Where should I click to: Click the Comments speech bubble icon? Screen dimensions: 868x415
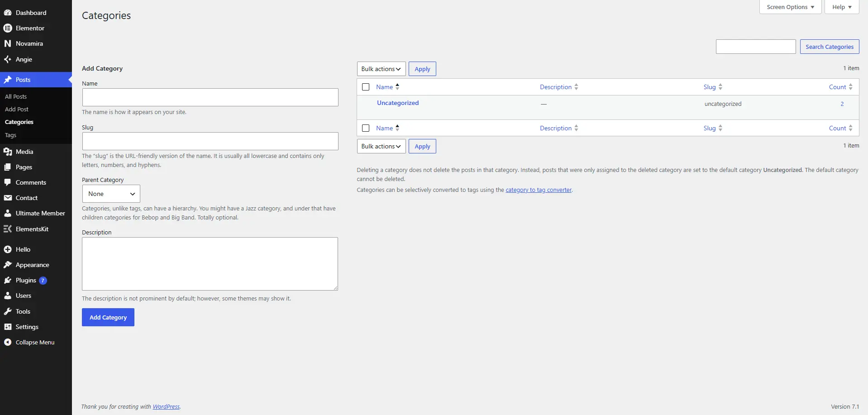8,182
